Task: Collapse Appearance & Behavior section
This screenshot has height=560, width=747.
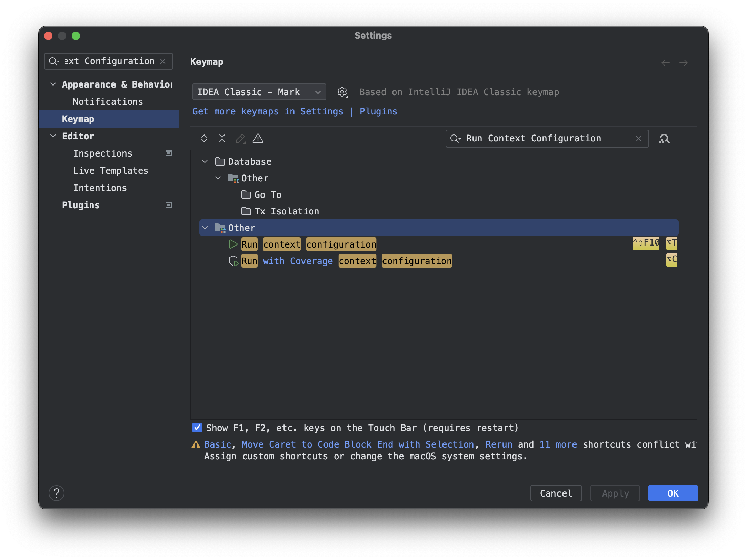Action: [53, 84]
